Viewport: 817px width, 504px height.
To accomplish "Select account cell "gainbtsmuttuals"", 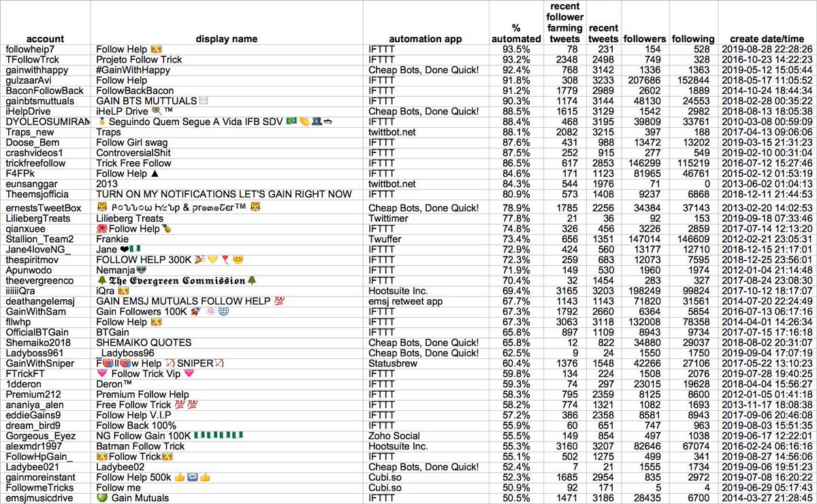I will [39, 101].
